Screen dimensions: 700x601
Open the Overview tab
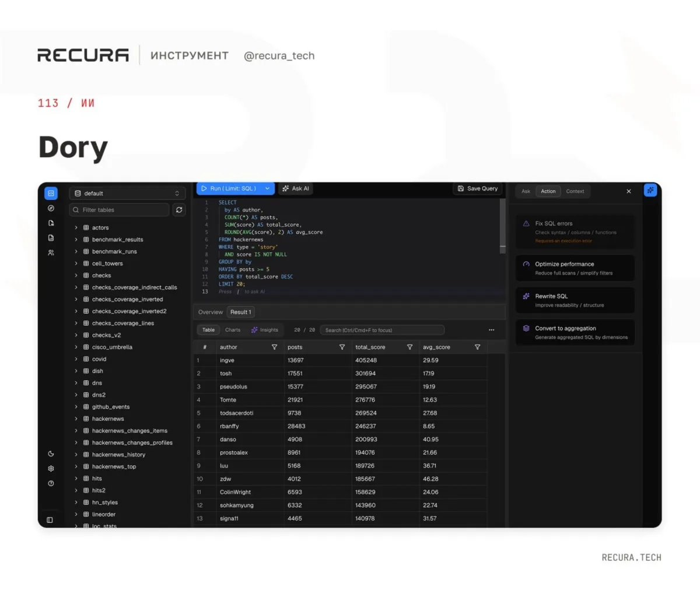(211, 312)
